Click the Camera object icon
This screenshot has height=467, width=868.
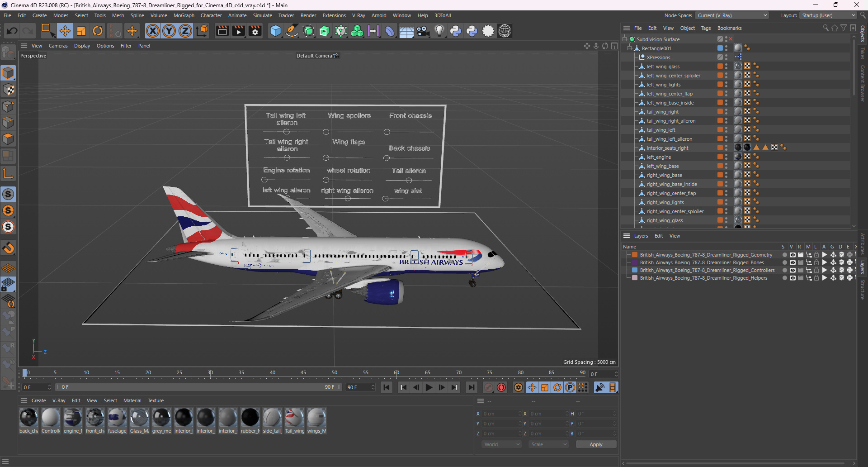(423, 31)
